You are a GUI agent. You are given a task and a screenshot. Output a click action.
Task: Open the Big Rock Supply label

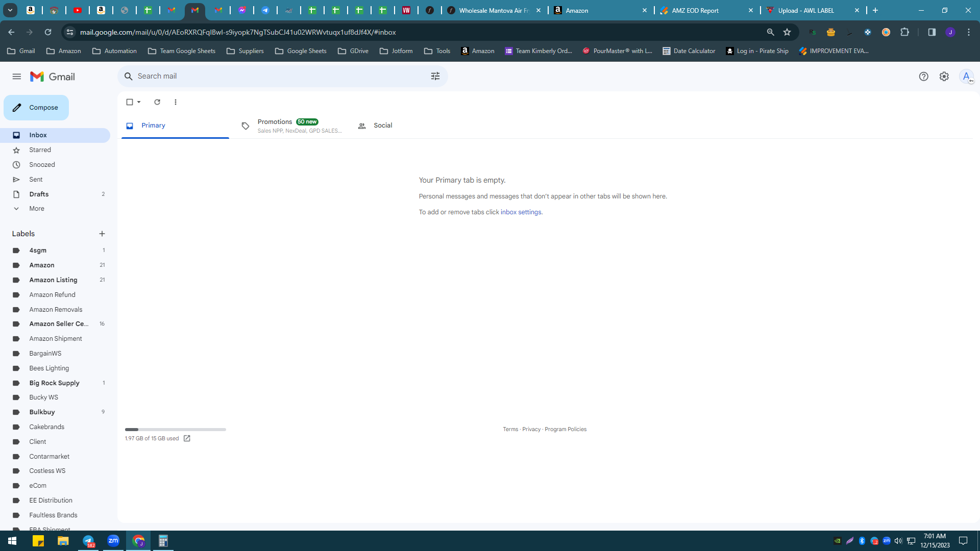click(55, 383)
